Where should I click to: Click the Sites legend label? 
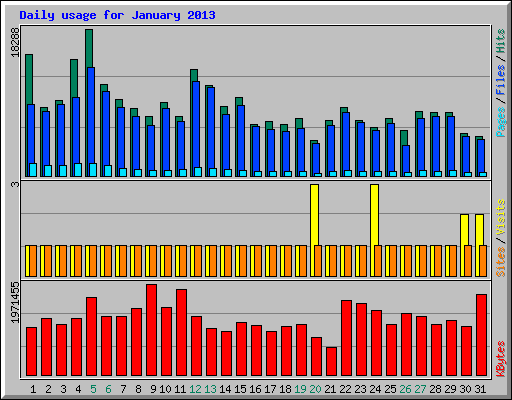501,262
